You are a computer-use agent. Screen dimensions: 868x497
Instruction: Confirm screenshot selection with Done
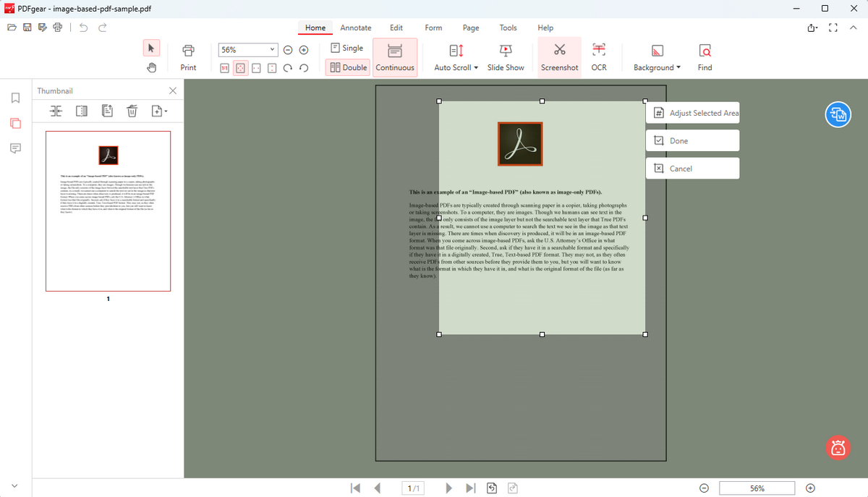click(692, 140)
